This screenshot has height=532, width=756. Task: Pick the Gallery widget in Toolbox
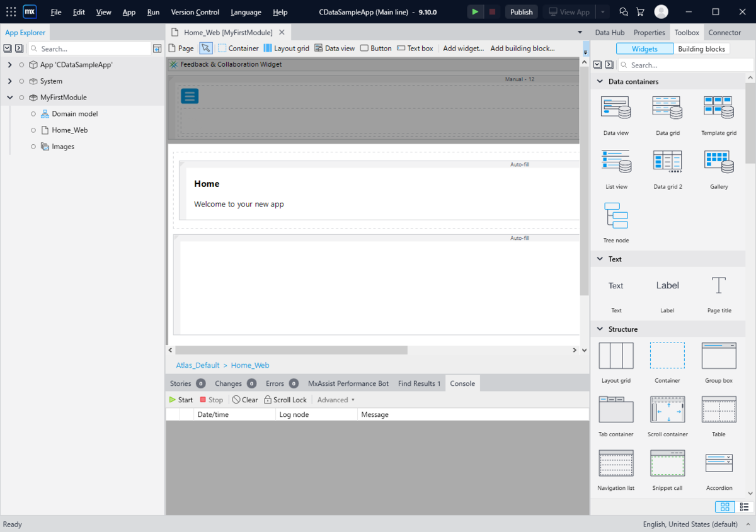tap(719, 162)
